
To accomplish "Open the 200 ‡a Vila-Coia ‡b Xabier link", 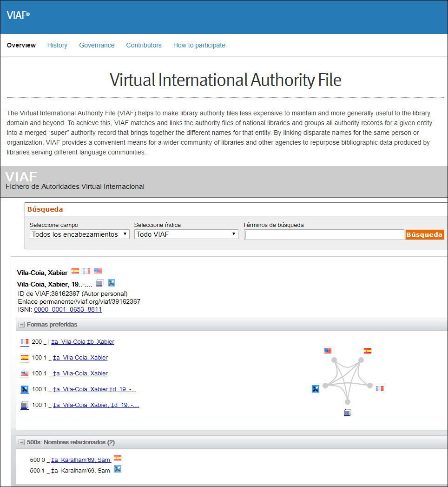I will [83, 342].
